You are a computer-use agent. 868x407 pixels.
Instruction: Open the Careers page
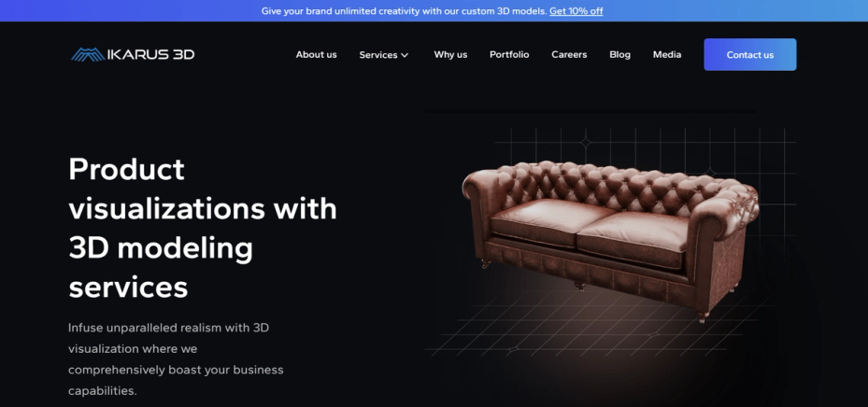pyautogui.click(x=569, y=54)
